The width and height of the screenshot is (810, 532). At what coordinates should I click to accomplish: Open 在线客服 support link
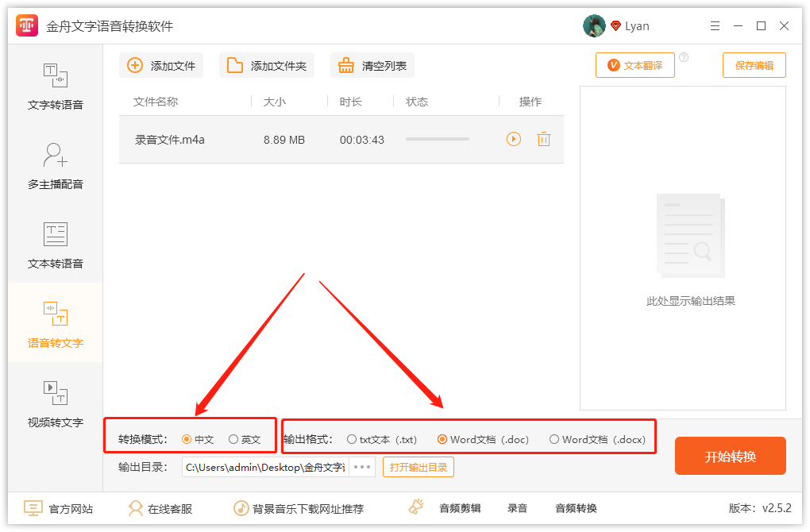click(x=160, y=509)
